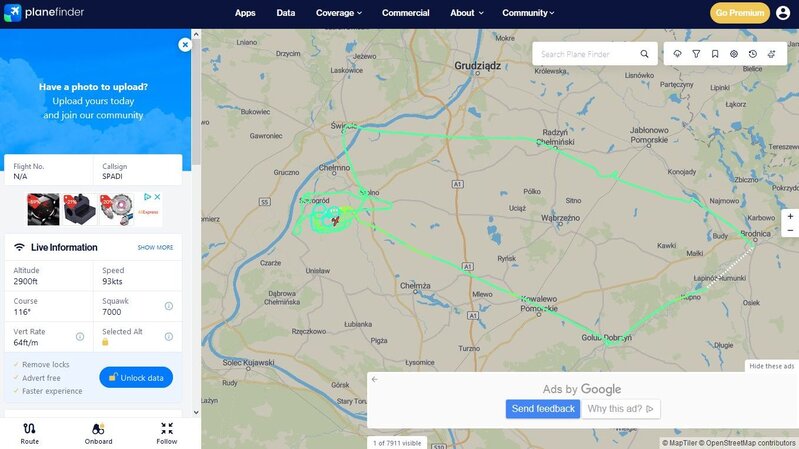
Task: Click the Follow aircraft icon
Action: coord(167,429)
